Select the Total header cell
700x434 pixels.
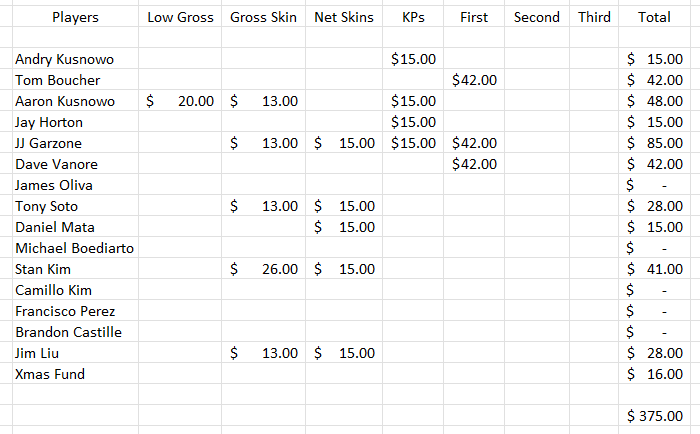tap(654, 17)
